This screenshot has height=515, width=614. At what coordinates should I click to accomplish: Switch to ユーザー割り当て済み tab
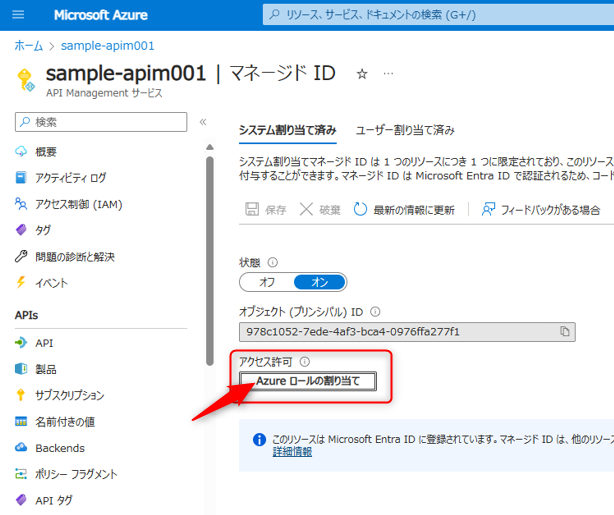point(405,130)
